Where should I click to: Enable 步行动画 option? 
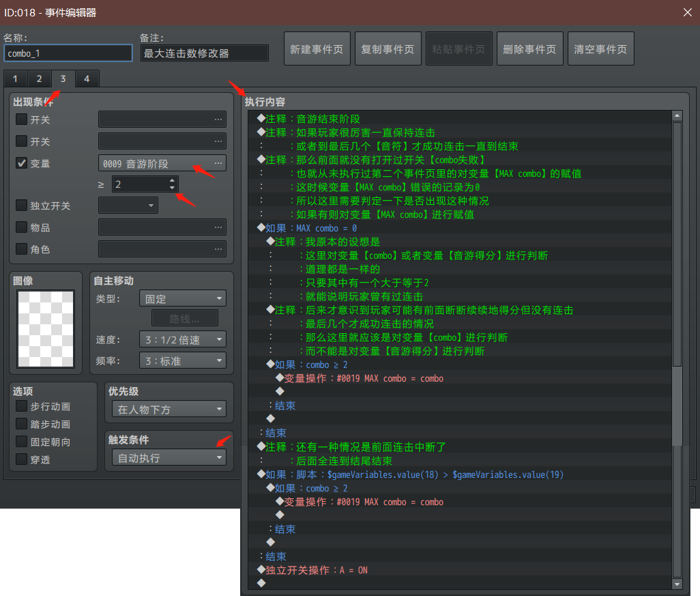tap(21, 406)
